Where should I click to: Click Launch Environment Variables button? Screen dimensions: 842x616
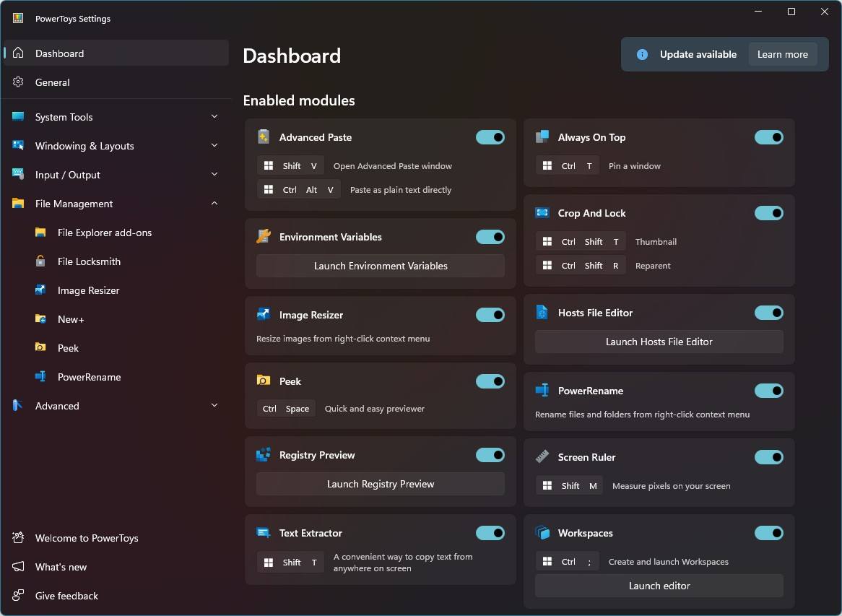click(x=380, y=266)
